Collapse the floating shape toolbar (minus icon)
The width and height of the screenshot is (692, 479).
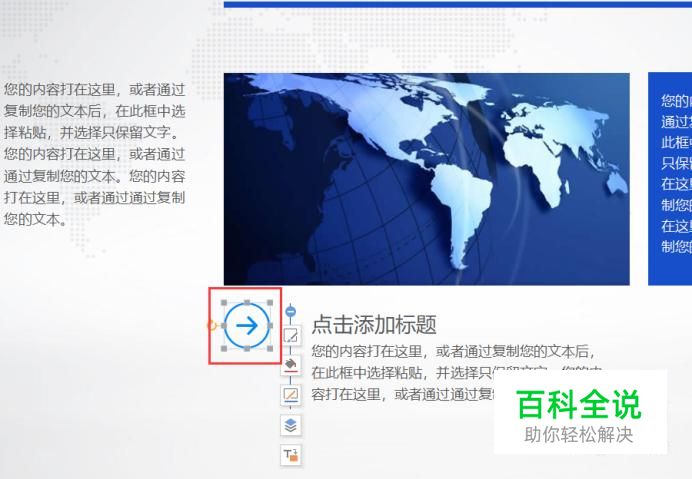point(290,312)
